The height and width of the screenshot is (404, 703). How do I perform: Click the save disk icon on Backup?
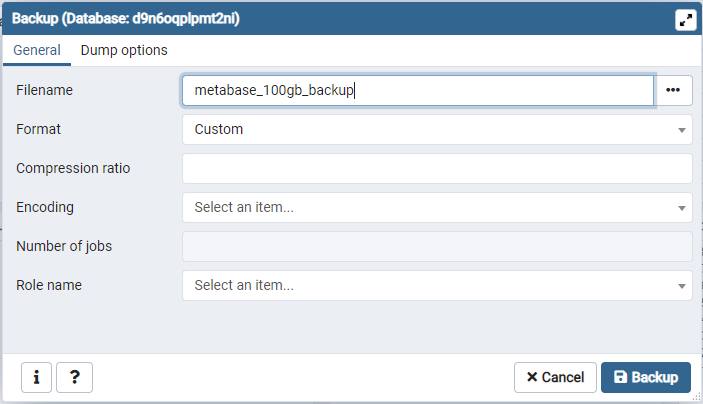[621, 377]
